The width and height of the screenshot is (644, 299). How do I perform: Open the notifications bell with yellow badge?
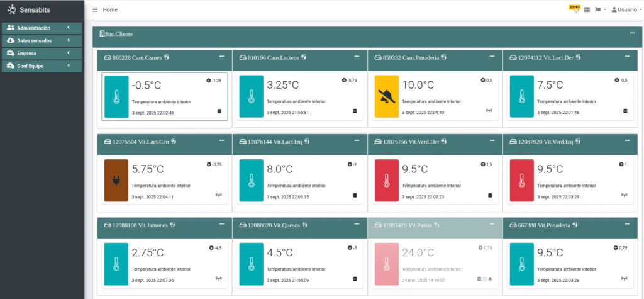point(574,10)
